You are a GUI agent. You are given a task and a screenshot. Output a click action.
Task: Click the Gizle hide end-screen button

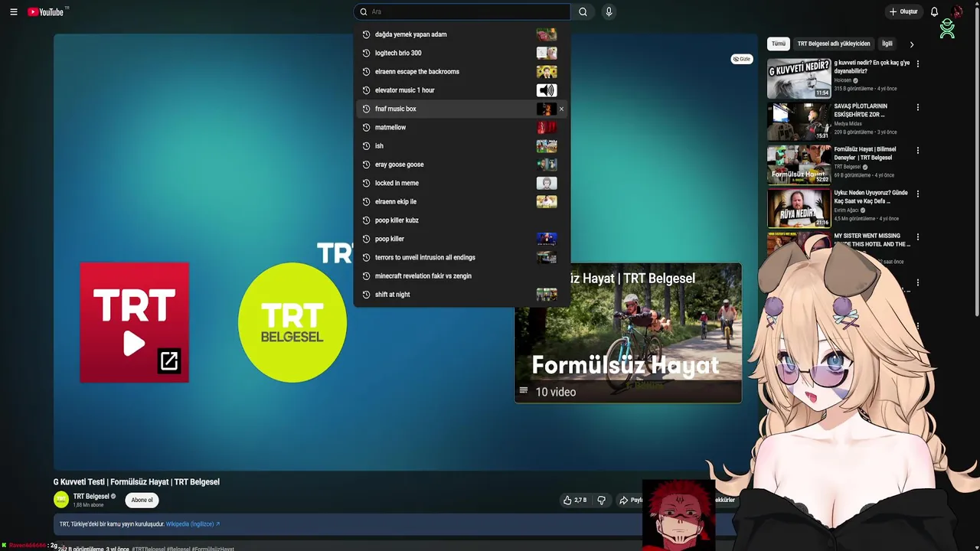[x=742, y=59]
